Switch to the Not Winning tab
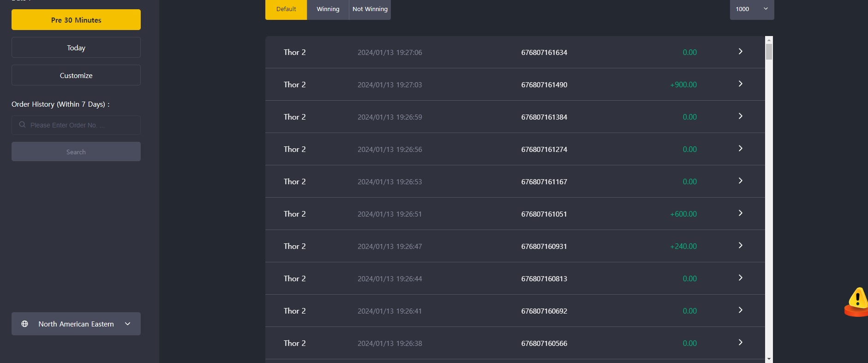The image size is (868, 363). pyautogui.click(x=370, y=9)
